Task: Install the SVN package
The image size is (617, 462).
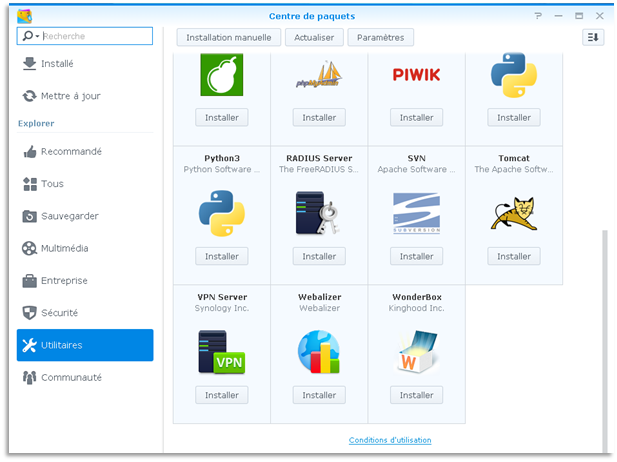Action: (416, 256)
